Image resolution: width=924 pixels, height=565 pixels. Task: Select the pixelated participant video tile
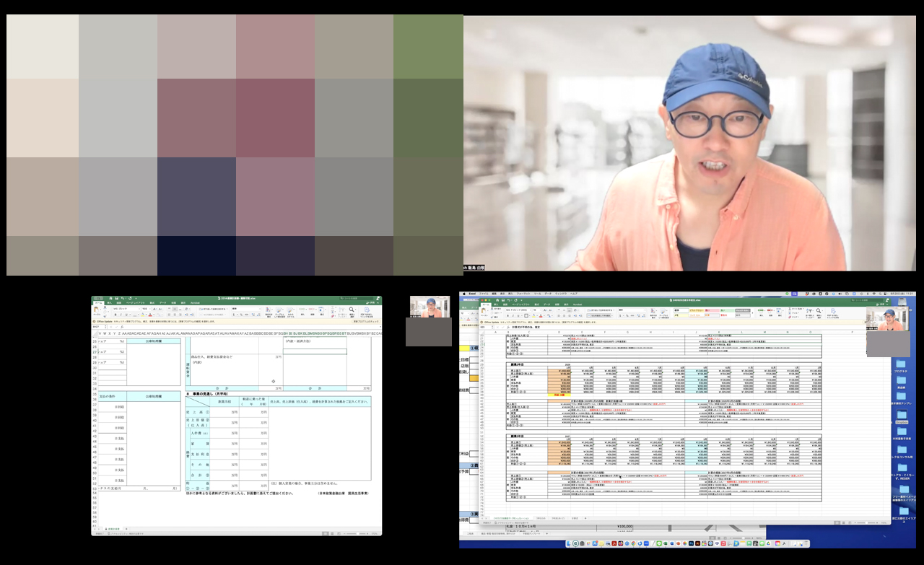(x=235, y=145)
